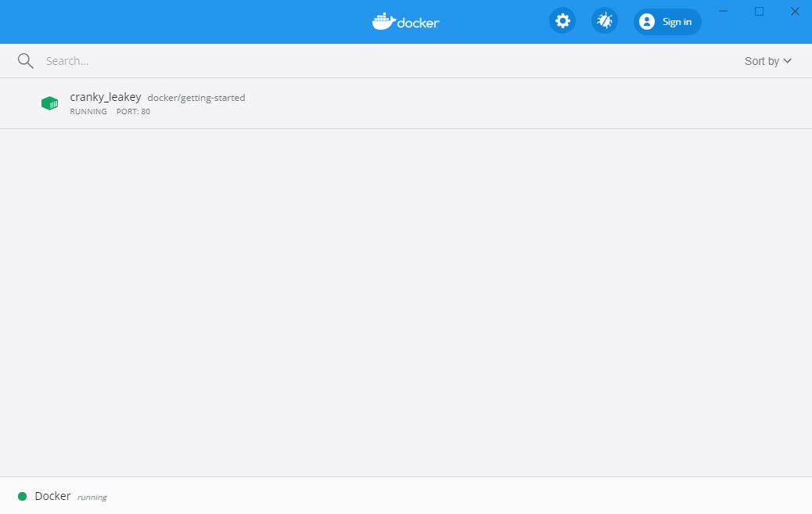Maximize the Docker Desktop window
Viewport: 812px width, 514px height.
click(x=759, y=11)
